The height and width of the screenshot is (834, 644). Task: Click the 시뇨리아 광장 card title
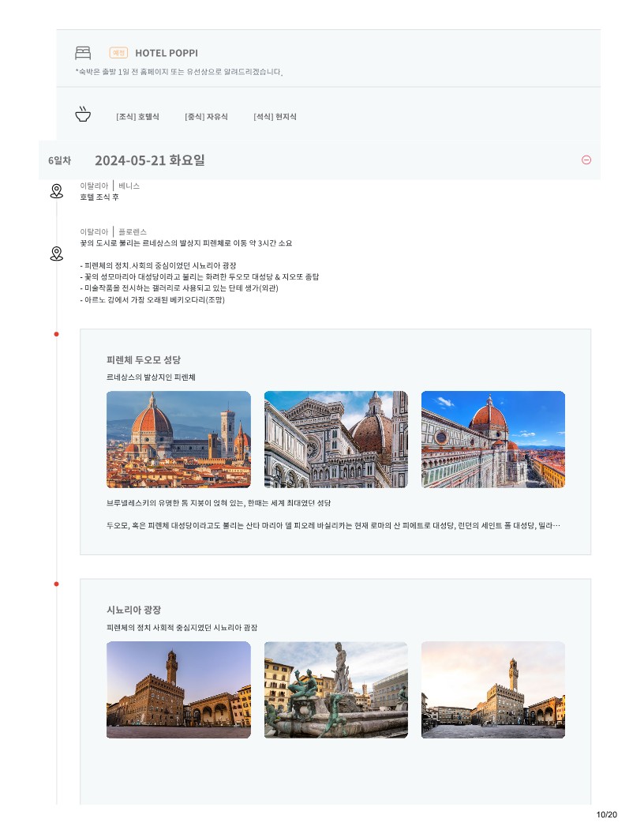point(134,610)
